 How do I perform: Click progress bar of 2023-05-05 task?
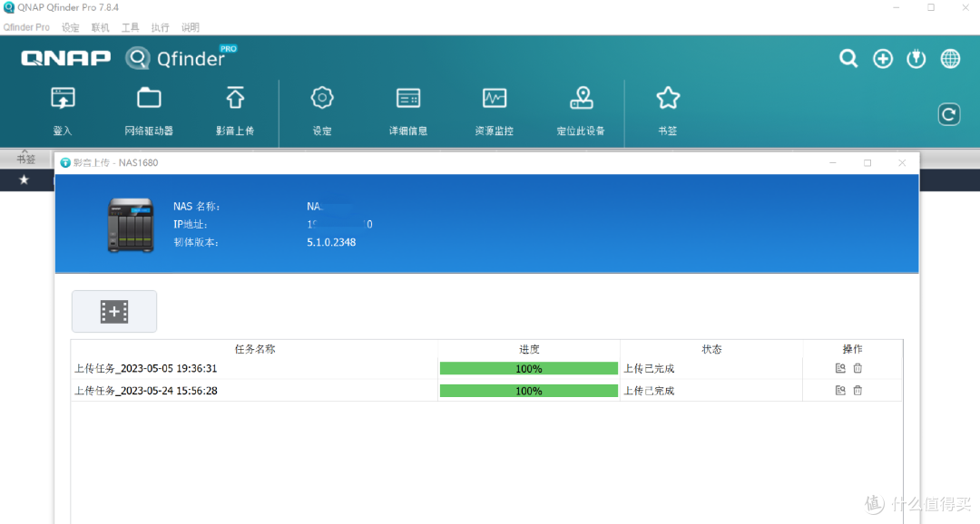(x=529, y=368)
